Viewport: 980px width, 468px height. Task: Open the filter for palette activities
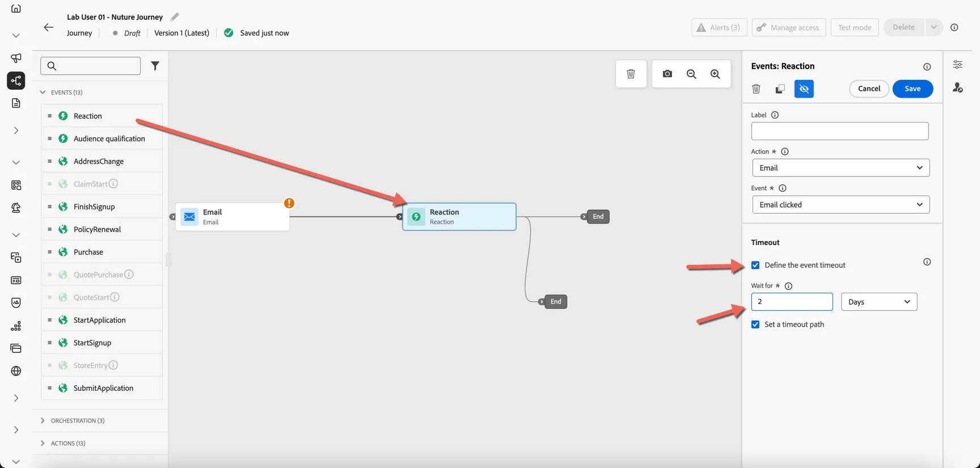155,66
